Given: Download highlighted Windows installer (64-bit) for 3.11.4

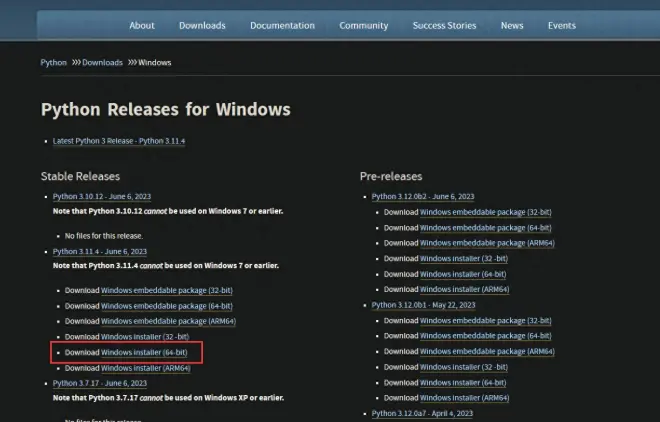Looking at the screenshot, I should click(x=144, y=353).
